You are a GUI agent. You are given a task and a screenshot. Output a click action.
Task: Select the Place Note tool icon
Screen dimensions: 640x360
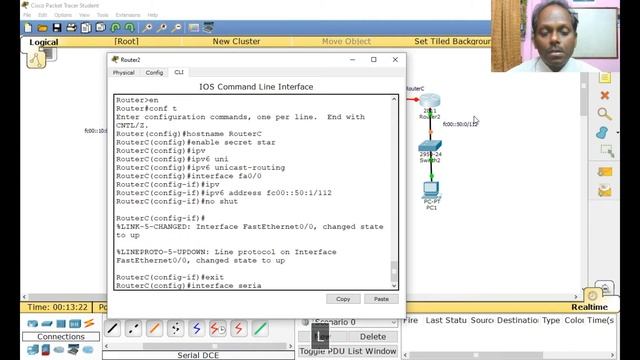click(605, 77)
